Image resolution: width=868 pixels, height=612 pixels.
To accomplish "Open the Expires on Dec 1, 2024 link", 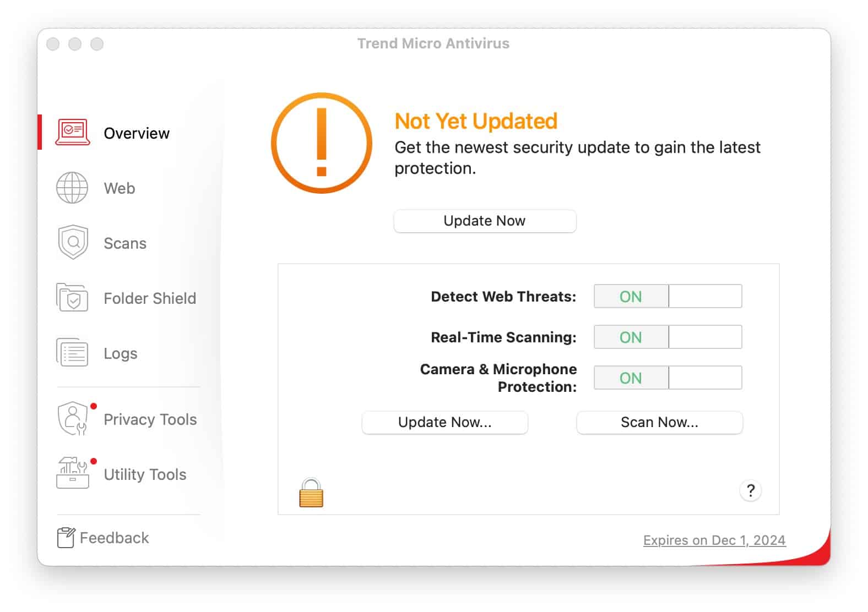I will (714, 540).
